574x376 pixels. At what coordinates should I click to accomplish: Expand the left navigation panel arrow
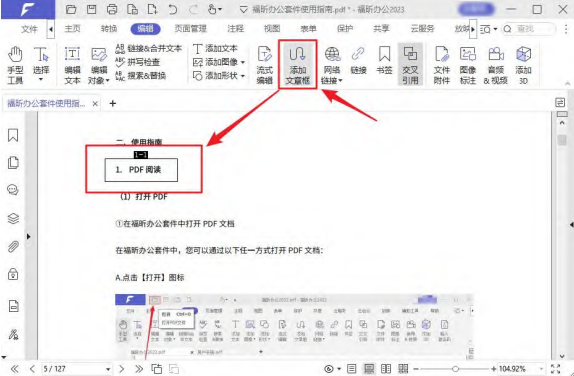pos(29,237)
